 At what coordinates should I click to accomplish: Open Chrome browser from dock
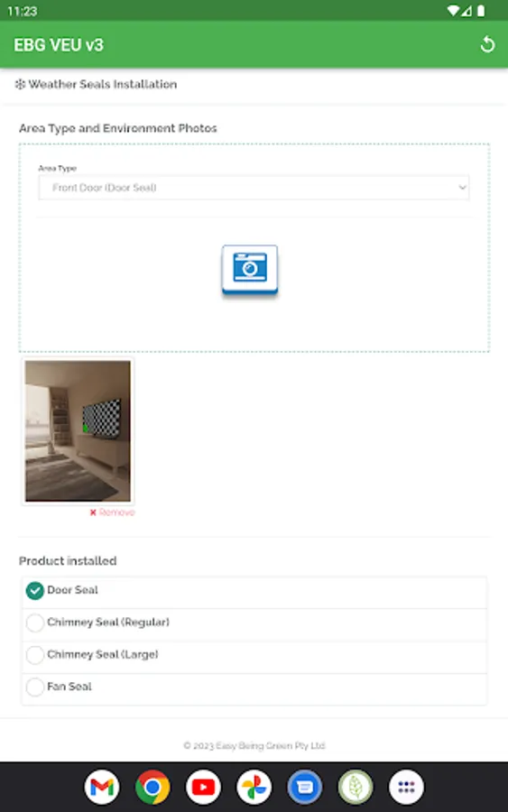pyautogui.click(x=152, y=787)
